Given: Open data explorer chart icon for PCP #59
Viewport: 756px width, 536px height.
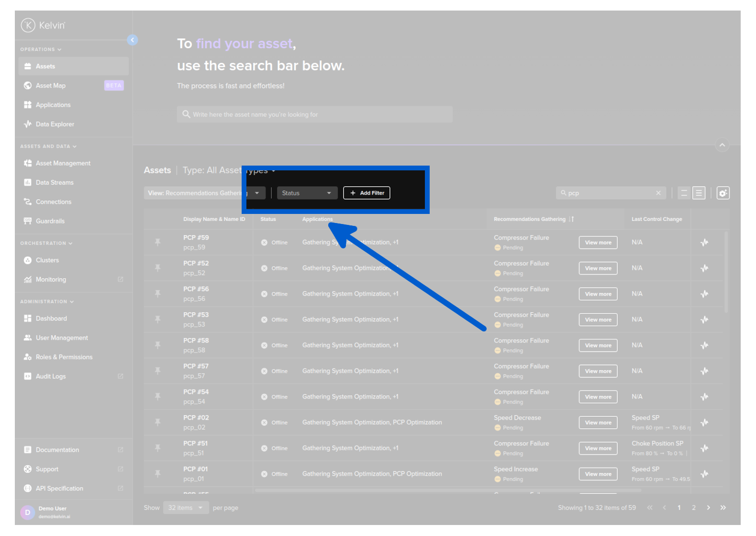Looking at the screenshot, I should (704, 242).
